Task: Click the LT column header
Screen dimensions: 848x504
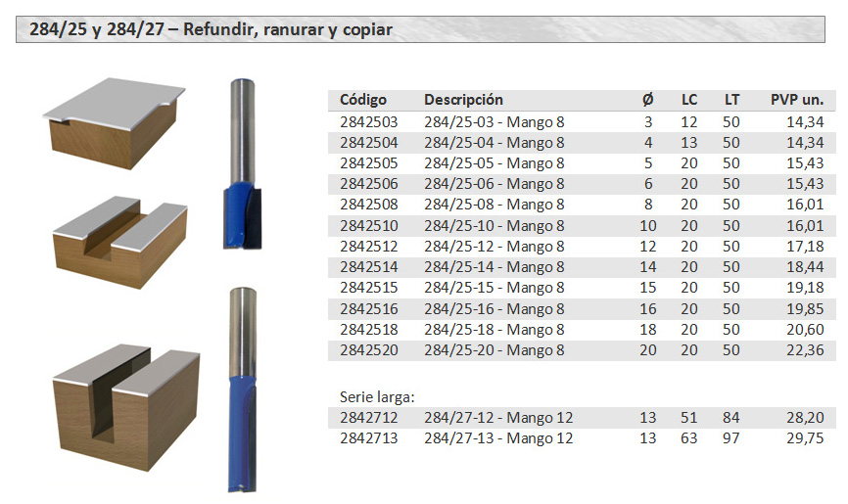Action: [x=731, y=100]
